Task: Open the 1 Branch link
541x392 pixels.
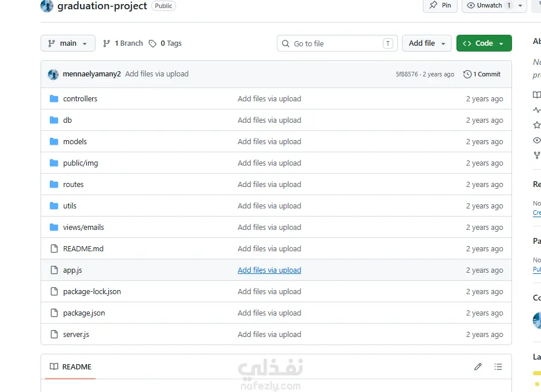Action: point(123,43)
